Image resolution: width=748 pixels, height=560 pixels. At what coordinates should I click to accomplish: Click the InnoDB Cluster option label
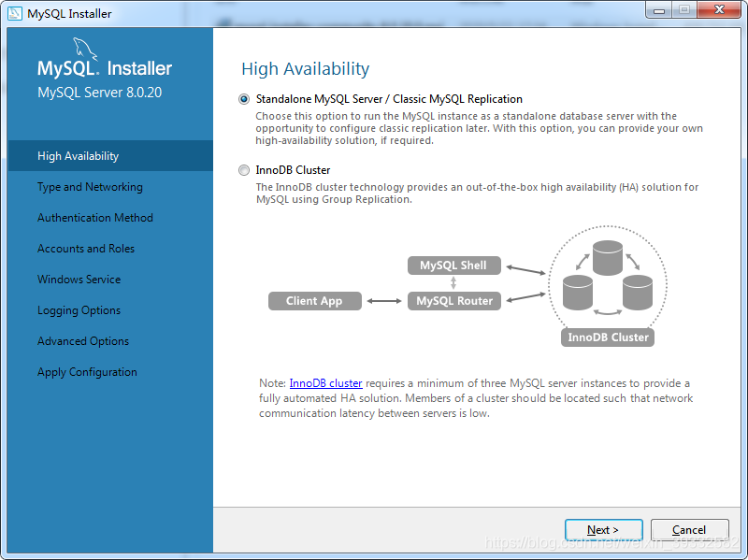click(x=293, y=170)
